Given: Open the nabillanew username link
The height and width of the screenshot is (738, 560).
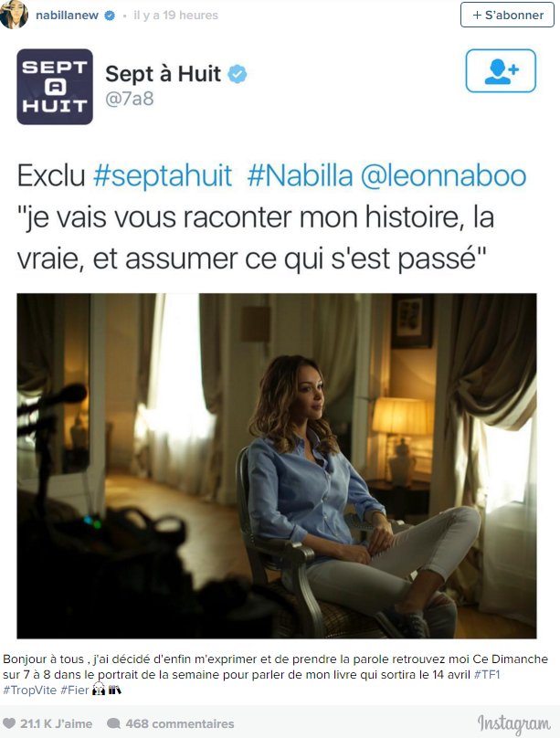Looking at the screenshot, I should tap(67, 16).
